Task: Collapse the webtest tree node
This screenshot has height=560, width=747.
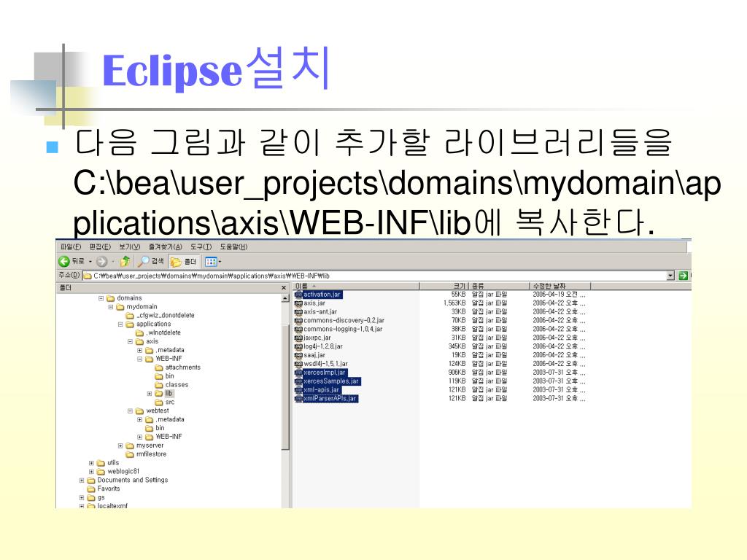Action: pos(130,411)
